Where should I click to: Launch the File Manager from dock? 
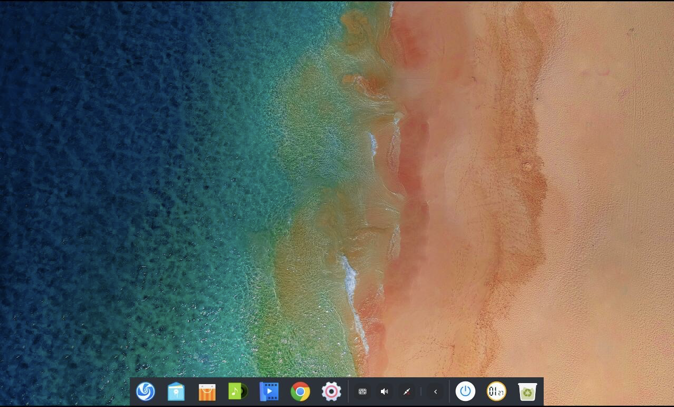tap(176, 391)
